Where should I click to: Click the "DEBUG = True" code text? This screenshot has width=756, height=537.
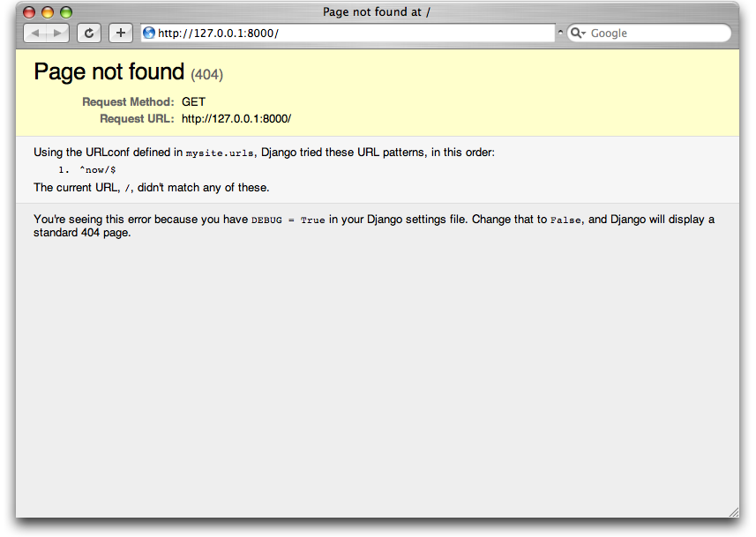[288, 220]
